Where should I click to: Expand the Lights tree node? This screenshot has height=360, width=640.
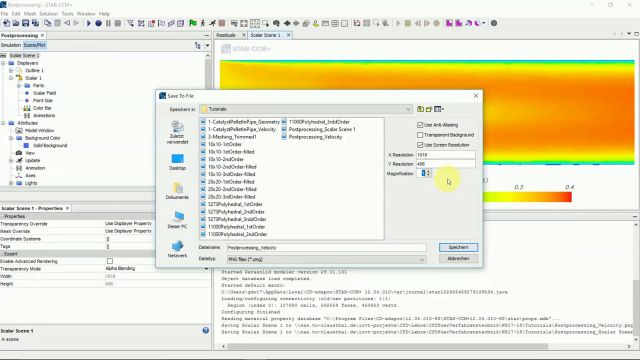coord(11,183)
